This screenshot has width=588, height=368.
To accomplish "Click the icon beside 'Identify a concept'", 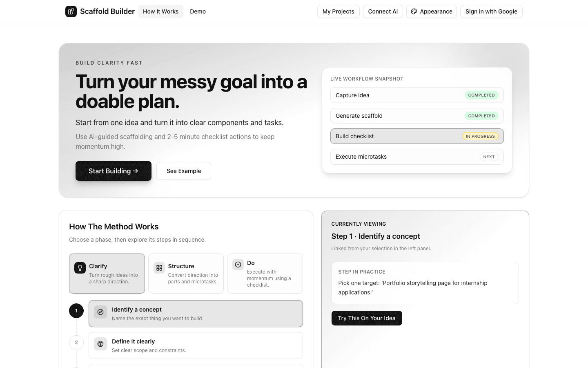I will pos(100,312).
